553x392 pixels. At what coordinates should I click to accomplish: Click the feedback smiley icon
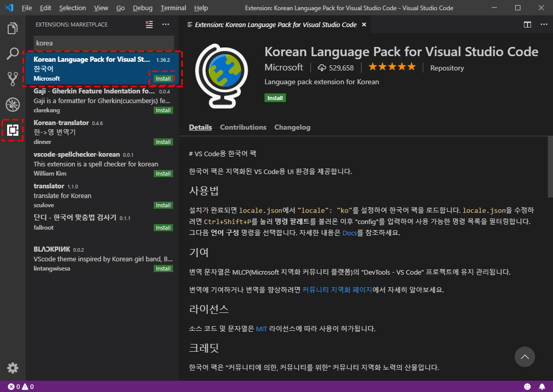[528, 386]
